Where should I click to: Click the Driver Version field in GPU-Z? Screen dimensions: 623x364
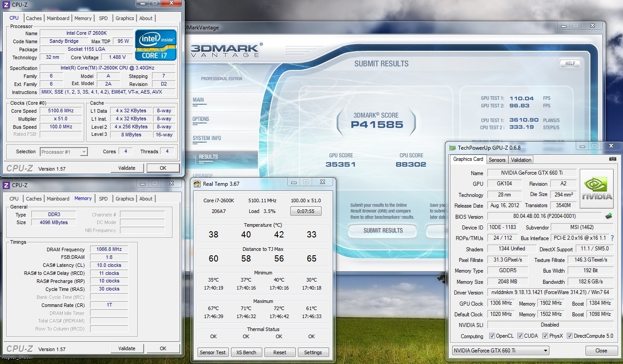click(550, 292)
